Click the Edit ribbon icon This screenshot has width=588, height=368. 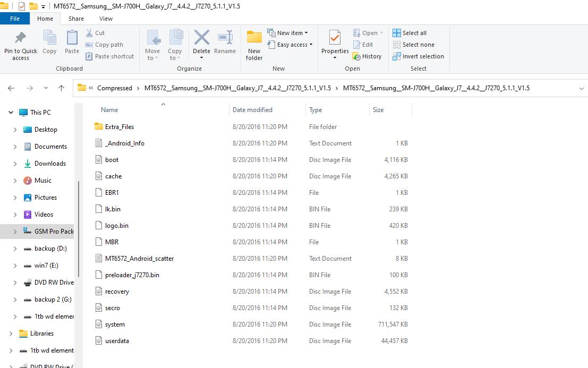click(x=356, y=45)
